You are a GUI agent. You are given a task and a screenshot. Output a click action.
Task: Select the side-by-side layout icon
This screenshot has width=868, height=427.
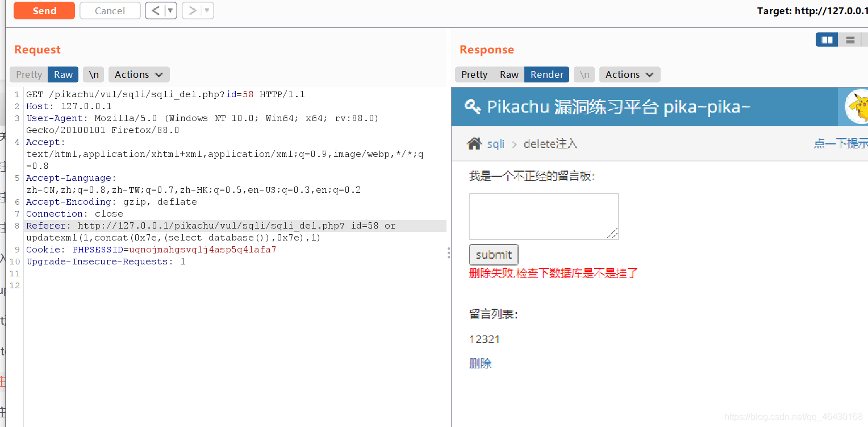827,40
